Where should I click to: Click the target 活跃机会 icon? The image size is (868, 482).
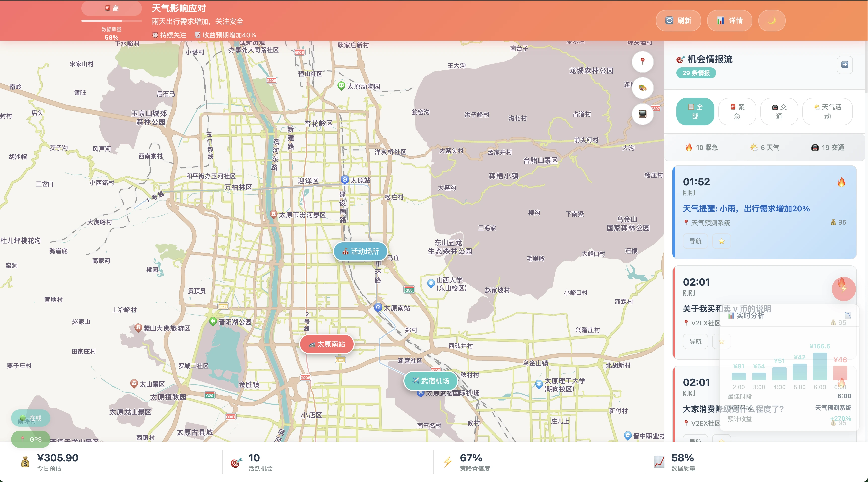[236, 462]
